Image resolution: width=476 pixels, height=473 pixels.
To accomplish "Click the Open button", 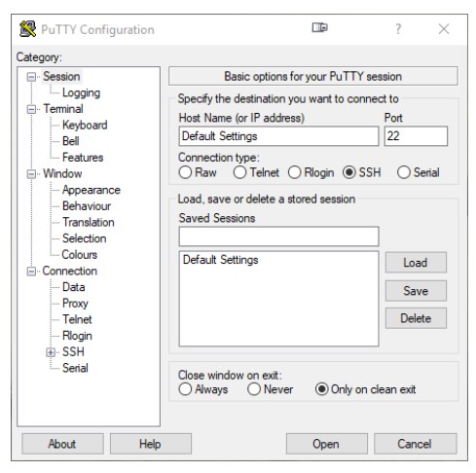I will pos(326,444).
